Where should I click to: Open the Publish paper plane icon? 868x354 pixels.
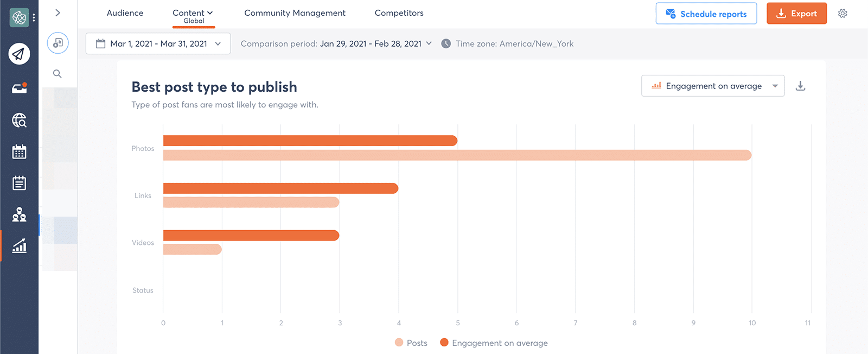(19, 54)
